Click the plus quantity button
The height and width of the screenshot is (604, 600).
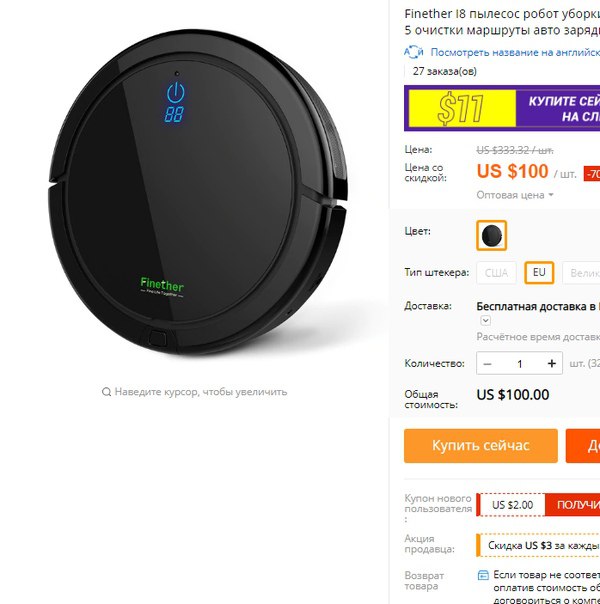[551, 363]
